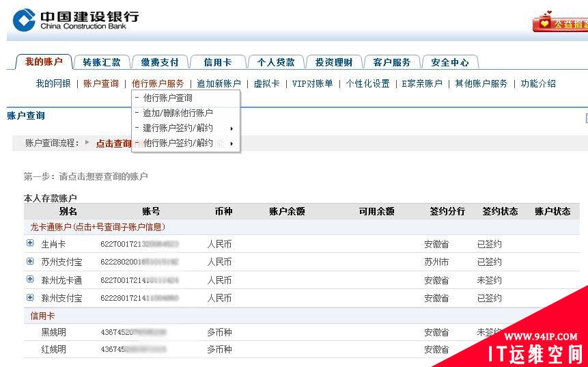588x367 pixels.
Task: Expand the 滁州支付宝 account plus icon
Action: coord(30,297)
